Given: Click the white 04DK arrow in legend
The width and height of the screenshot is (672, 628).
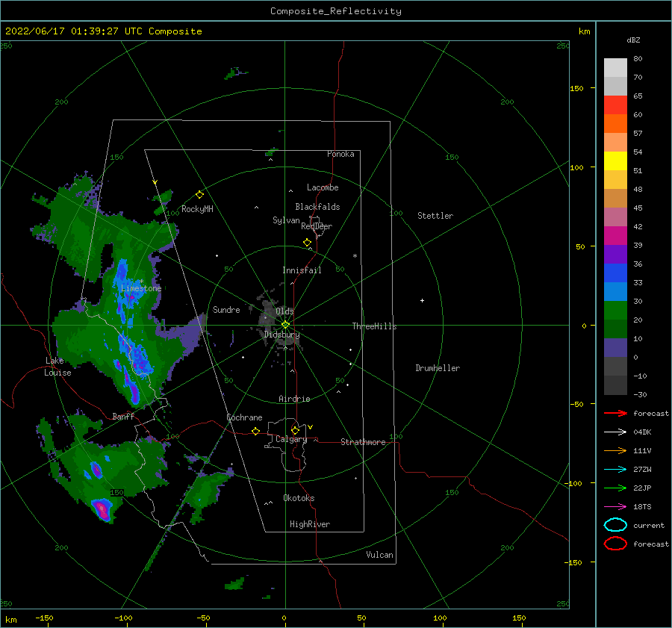Looking at the screenshot, I should [615, 432].
